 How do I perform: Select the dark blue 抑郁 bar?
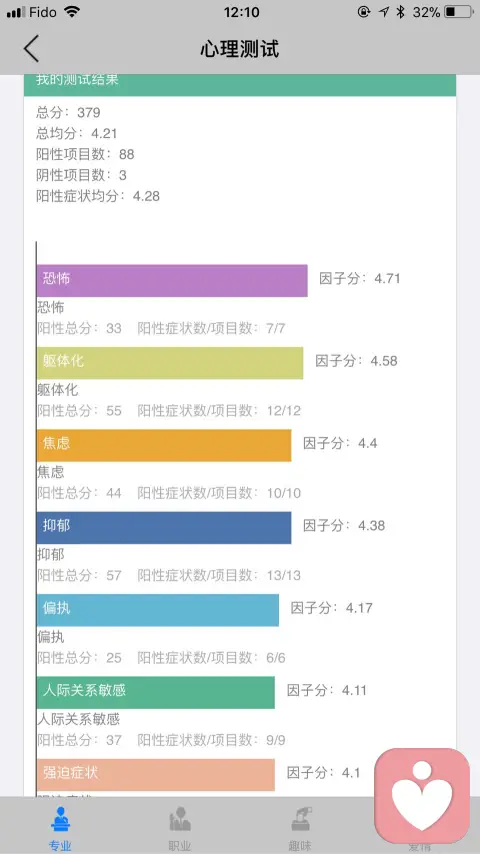(x=164, y=528)
